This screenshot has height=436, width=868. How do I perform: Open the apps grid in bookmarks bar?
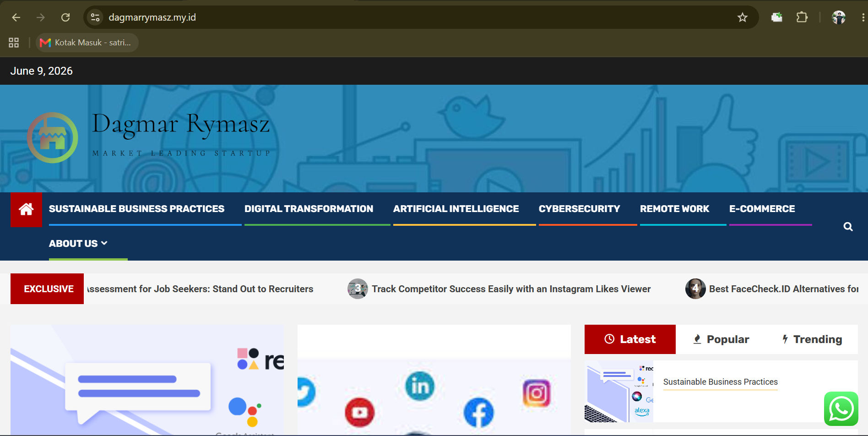click(14, 43)
